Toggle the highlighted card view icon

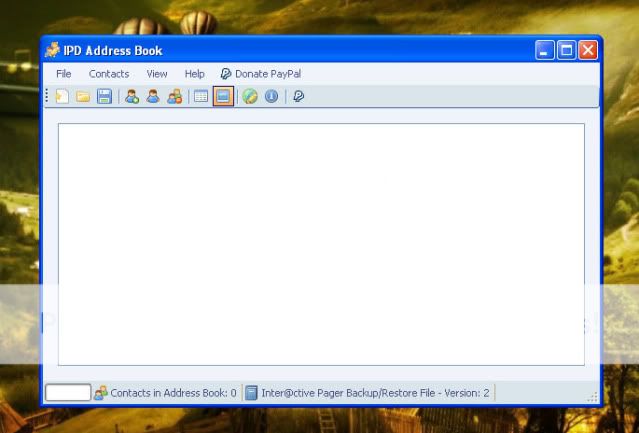pyautogui.click(x=223, y=97)
